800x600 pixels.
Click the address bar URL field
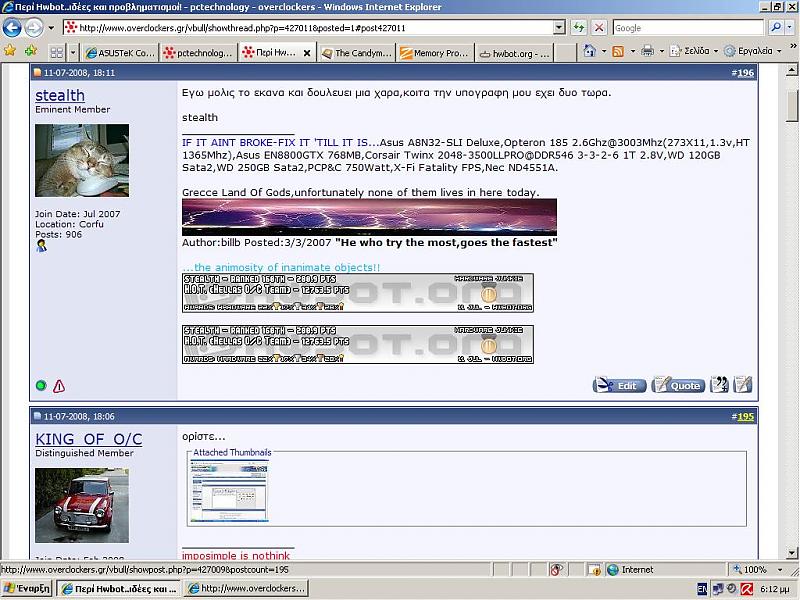308,28
